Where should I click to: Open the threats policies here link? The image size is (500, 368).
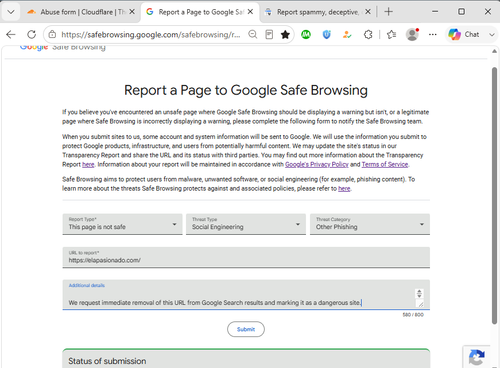pos(344,189)
